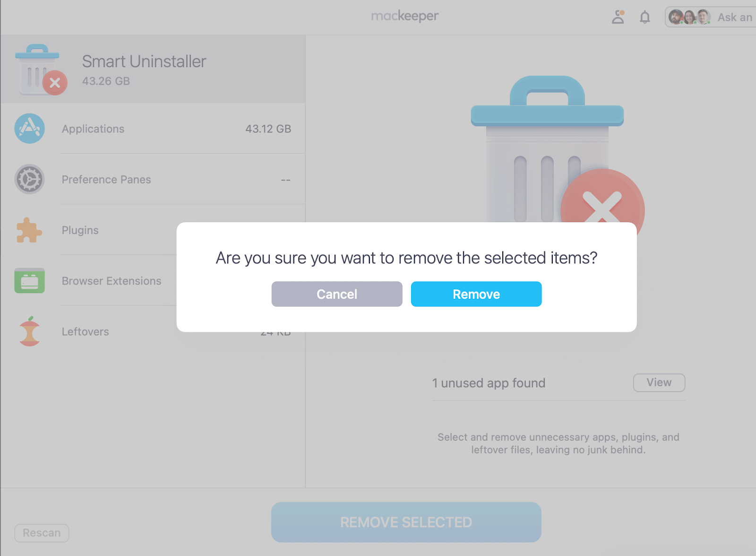The height and width of the screenshot is (556, 756).
Task: Open the account profile icon
Action: 618,17
